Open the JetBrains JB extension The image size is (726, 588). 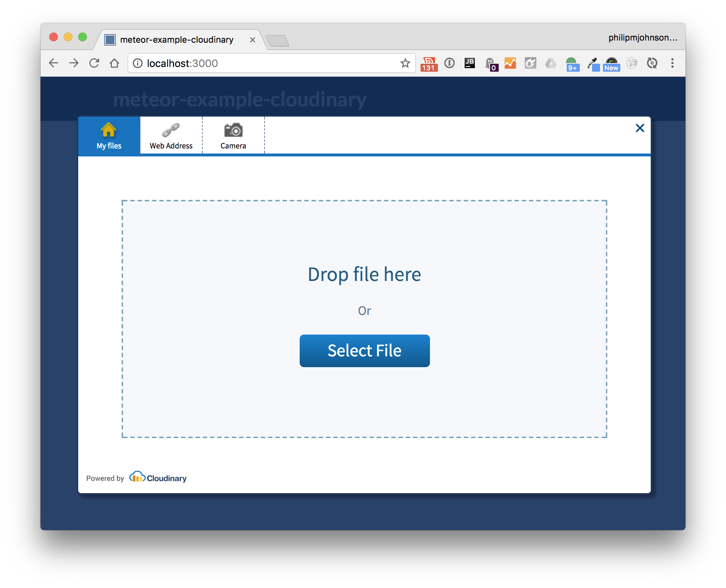coord(469,63)
